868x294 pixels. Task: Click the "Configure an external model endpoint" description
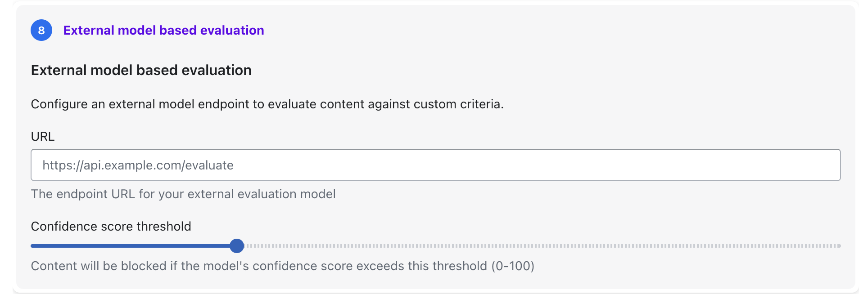point(267,104)
